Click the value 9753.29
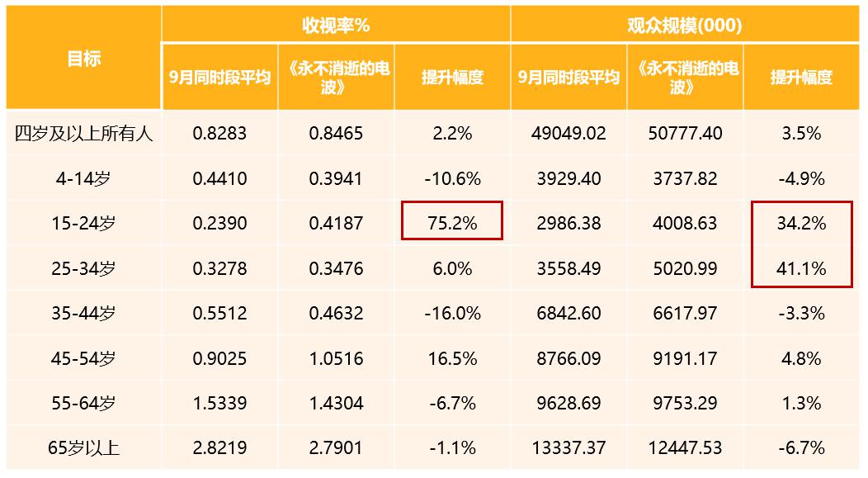868x478 pixels. (x=685, y=403)
